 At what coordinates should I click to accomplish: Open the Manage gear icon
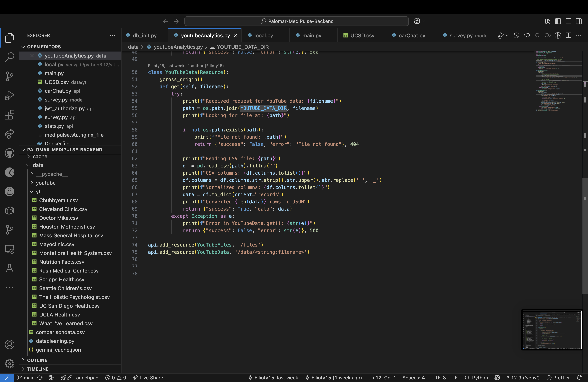9,363
